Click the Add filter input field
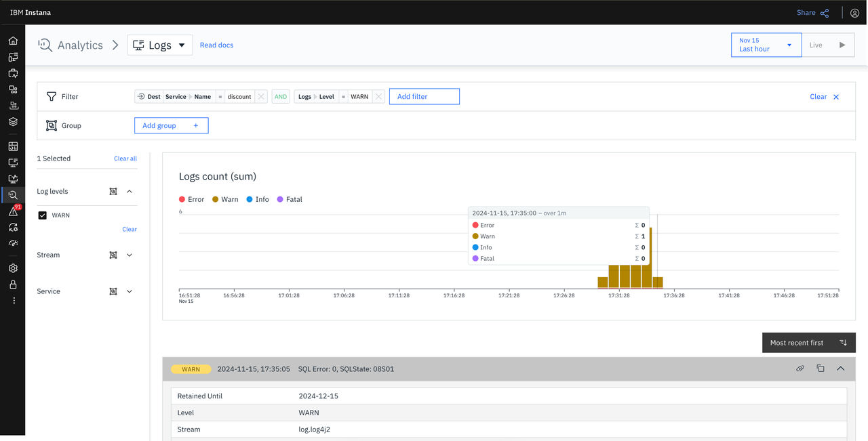 coord(425,97)
